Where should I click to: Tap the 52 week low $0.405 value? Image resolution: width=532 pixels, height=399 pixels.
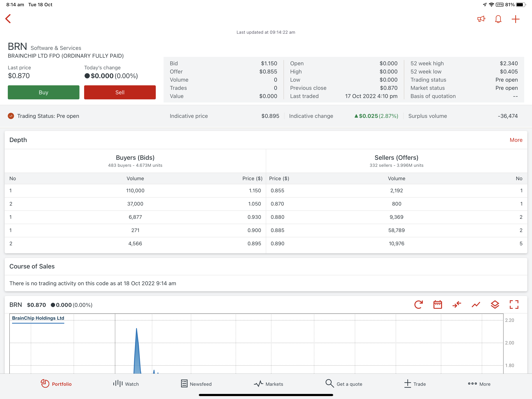coord(509,72)
